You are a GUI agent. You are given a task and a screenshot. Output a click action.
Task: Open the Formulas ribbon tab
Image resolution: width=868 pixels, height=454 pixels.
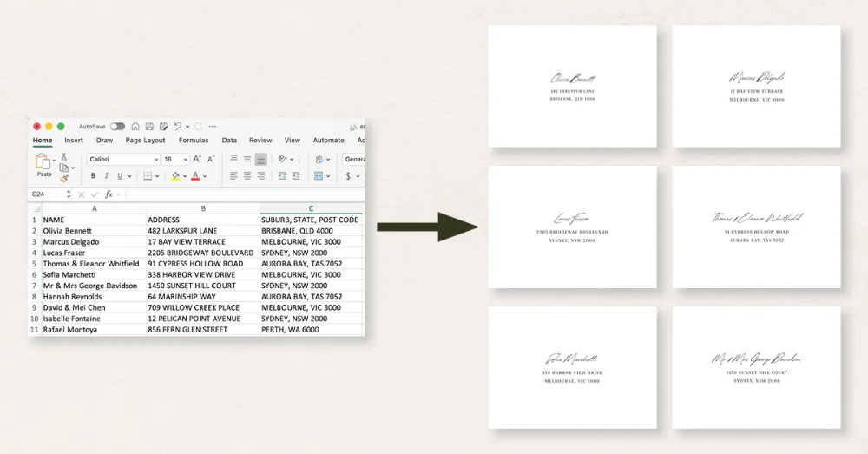194,140
